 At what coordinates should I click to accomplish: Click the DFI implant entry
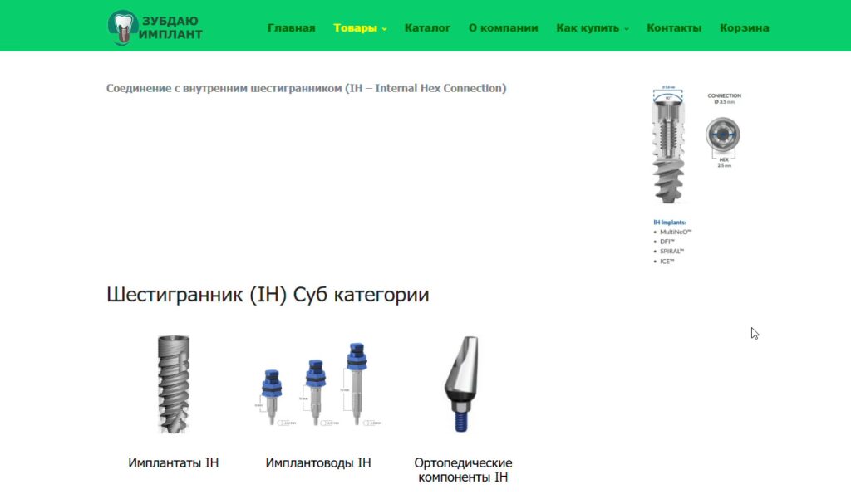pos(665,242)
